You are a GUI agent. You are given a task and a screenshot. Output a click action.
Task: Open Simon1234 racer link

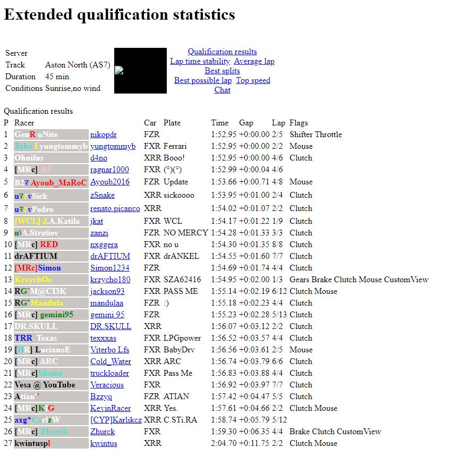click(x=110, y=268)
